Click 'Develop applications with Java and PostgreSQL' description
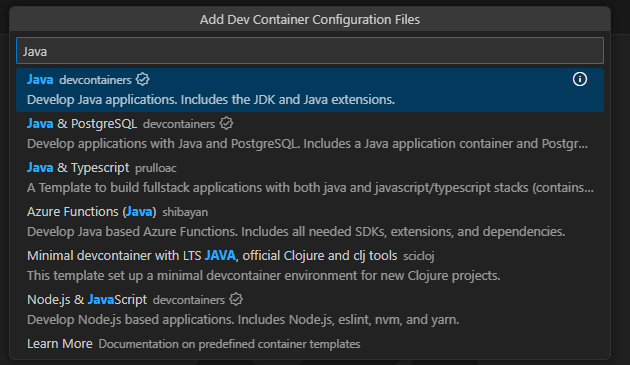Screen dimensions: 630x365 pos(307,144)
